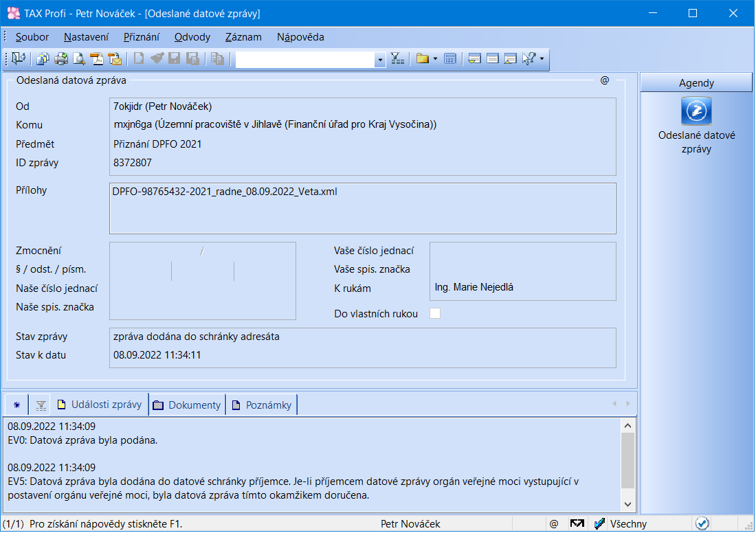Image resolution: width=756 pixels, height=533 pixels.
Task: Open the calculator icon
Action: tap(450, 59)
